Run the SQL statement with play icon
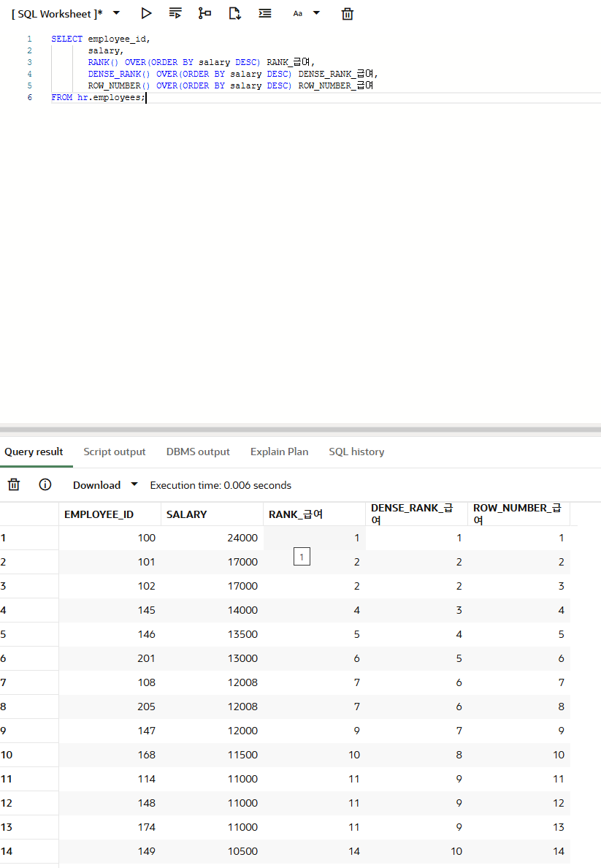This screenshot has width=601, height=868. [x=146, y=13]
